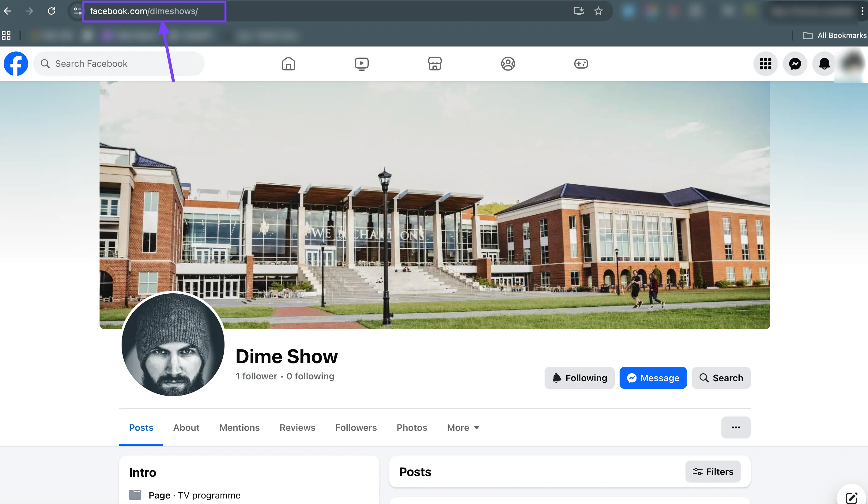Image resolution: width=868 pixels, height=504 pixels.
Task: Open the notifications bell
Action: tap(824, 64)
